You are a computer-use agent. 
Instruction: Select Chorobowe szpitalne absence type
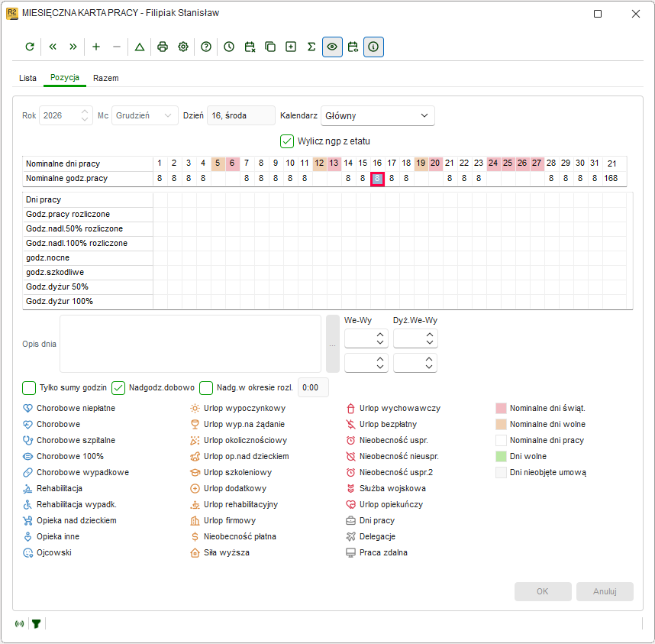[x=69, y=440]
